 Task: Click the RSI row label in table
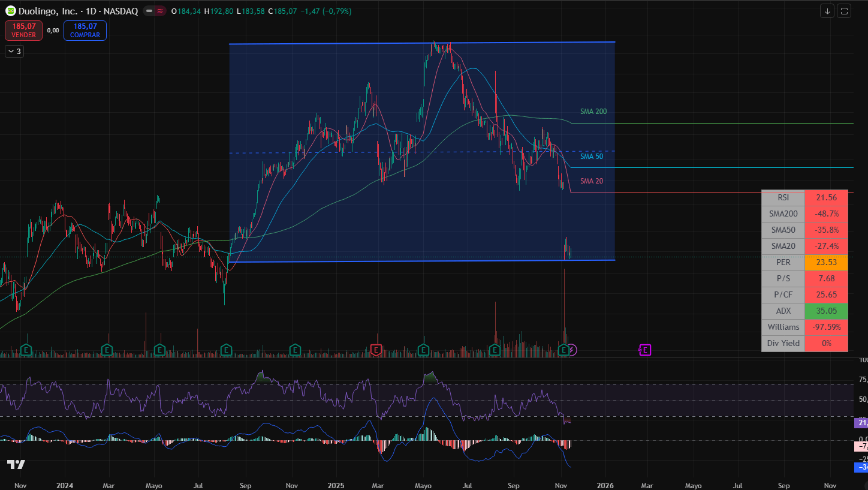tap(783, 198)
